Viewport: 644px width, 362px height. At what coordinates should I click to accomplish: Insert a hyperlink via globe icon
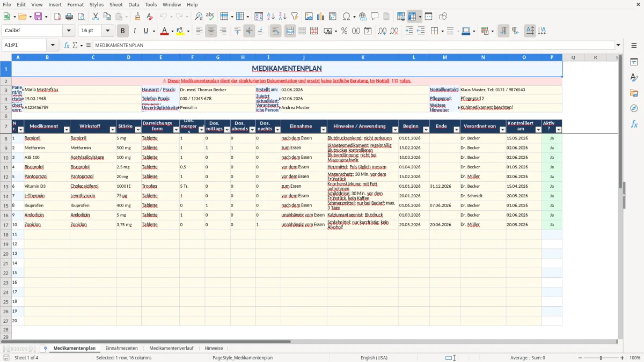(x=363, y=17)
